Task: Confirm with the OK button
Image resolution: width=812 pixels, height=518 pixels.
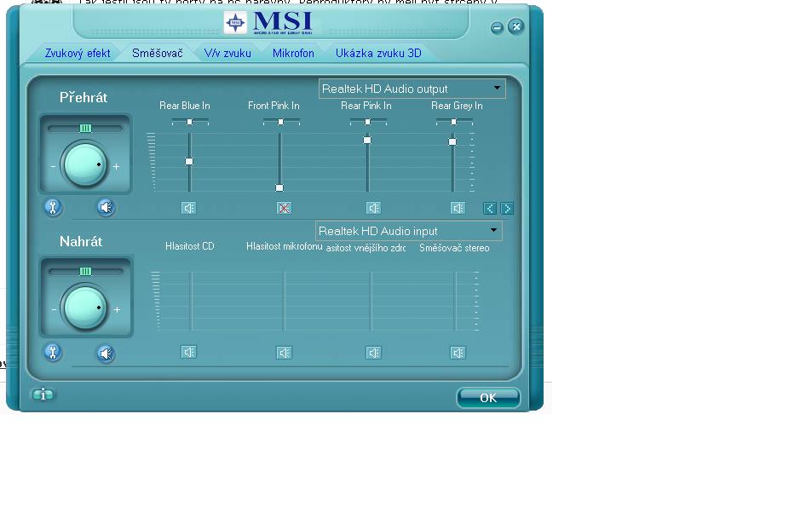Action: tap(488, 398)
